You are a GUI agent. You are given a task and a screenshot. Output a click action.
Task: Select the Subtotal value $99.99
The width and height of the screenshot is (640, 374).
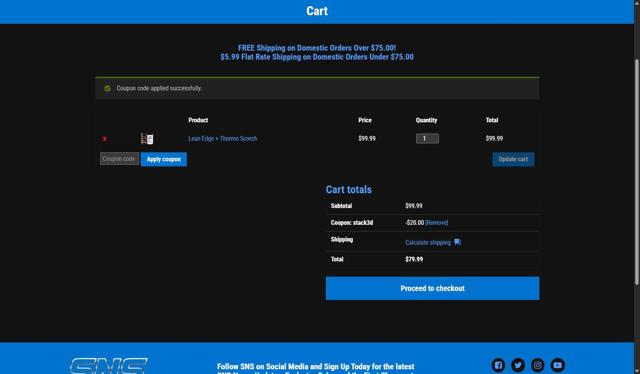click(414, 206)
